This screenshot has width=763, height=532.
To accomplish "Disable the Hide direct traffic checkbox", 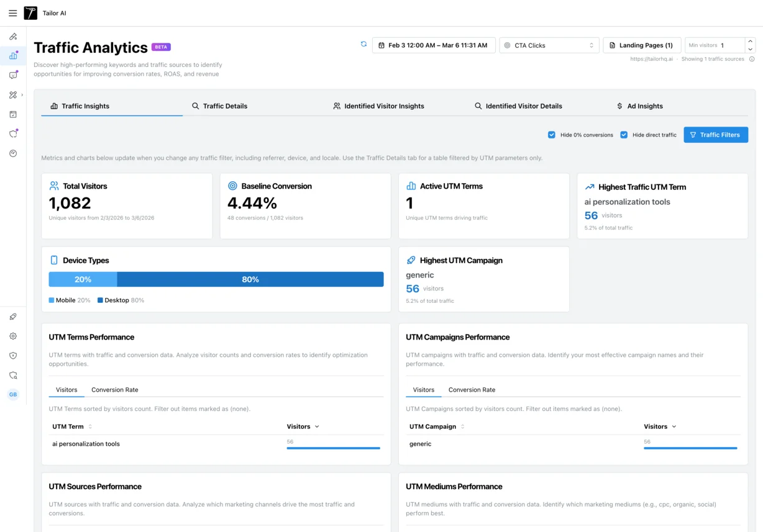I will click(624, 135).
